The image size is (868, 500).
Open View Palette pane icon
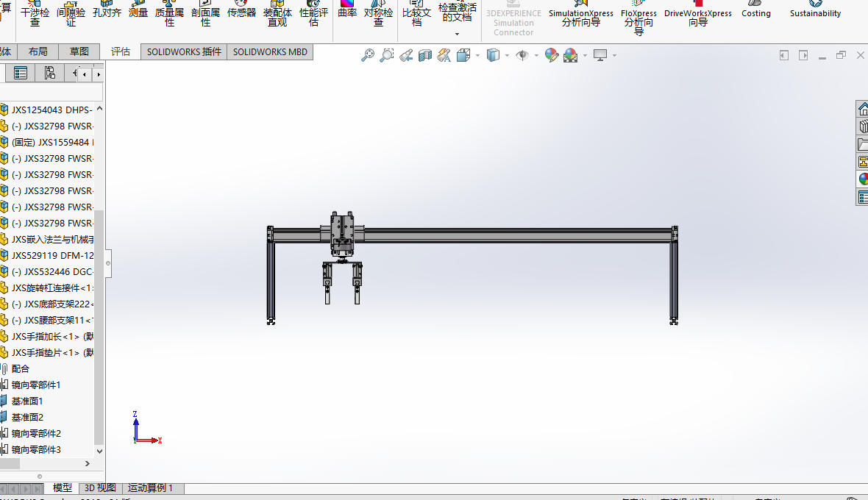[x=862, y=162]
